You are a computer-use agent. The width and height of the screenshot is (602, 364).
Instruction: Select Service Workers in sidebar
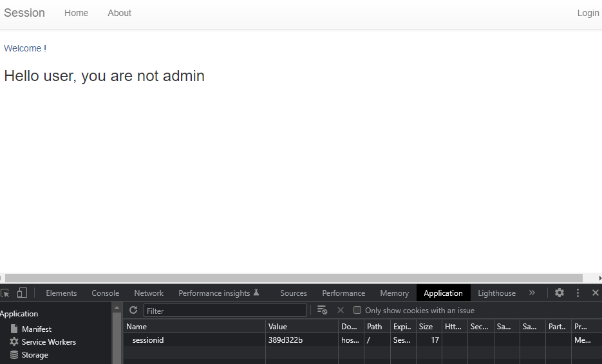pos(49,341)
